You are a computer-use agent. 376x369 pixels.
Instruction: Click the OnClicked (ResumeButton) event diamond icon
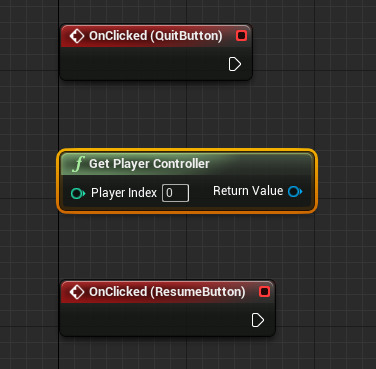[77, 292]
